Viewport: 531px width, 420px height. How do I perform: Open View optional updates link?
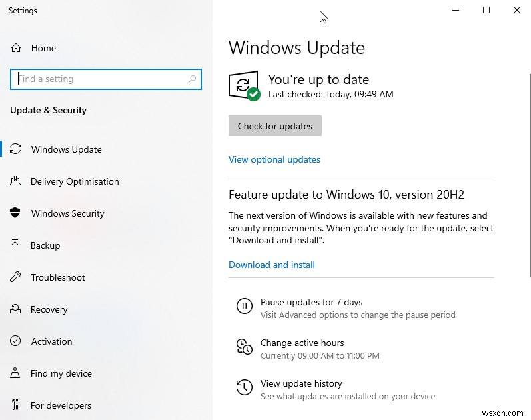coord(274,159)
